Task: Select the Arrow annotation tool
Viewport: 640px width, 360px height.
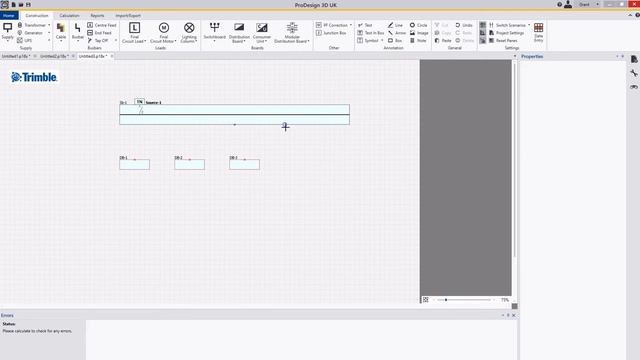Action: [397, 33]
